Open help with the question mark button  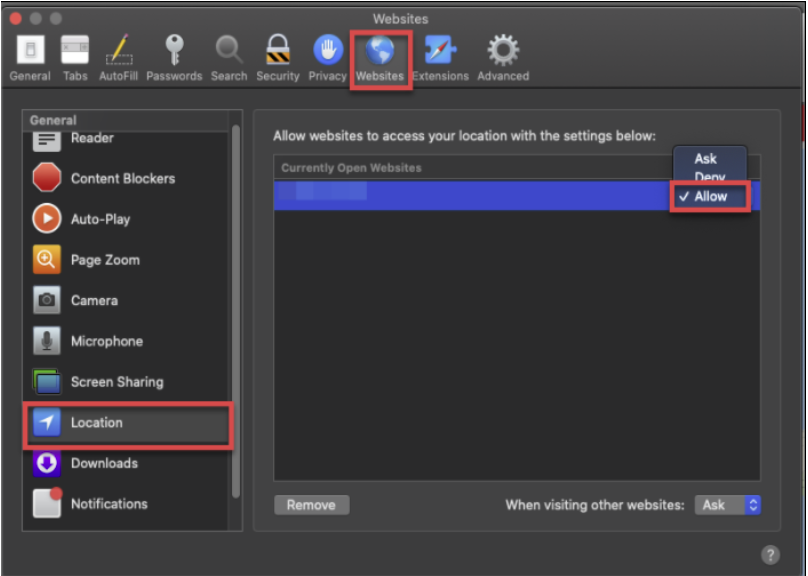pos(770,555)
